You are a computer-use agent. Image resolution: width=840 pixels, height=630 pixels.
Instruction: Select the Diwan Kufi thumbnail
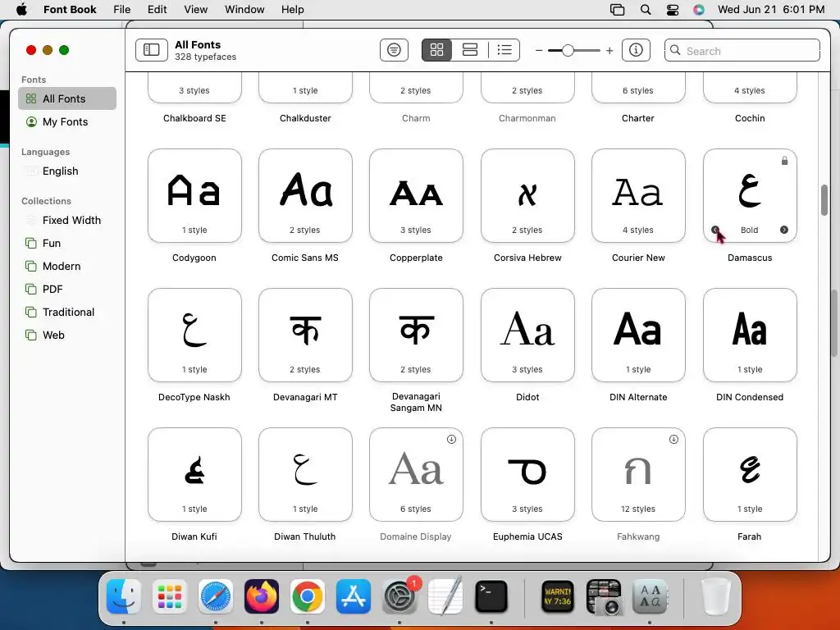point(194,474)
